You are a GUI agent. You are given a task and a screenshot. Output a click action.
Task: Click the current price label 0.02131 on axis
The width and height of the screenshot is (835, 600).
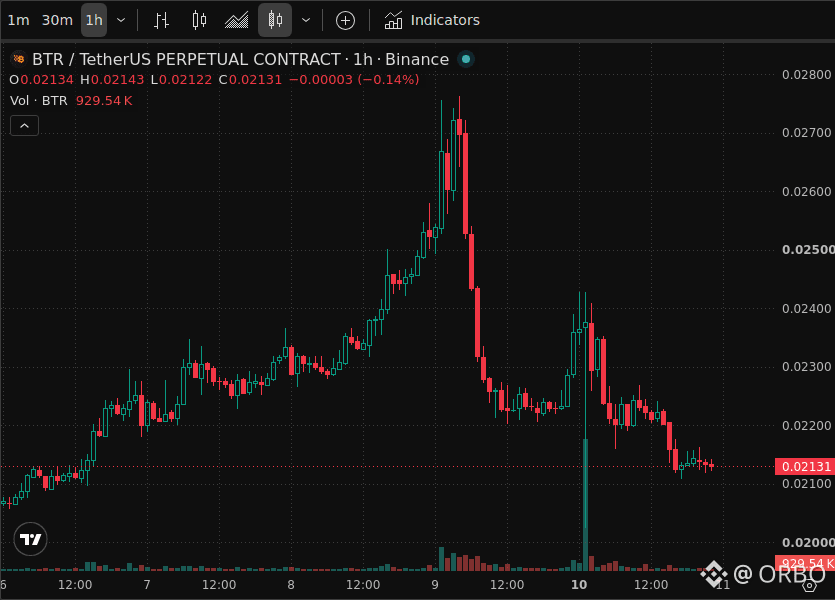[x=805, y=466]
